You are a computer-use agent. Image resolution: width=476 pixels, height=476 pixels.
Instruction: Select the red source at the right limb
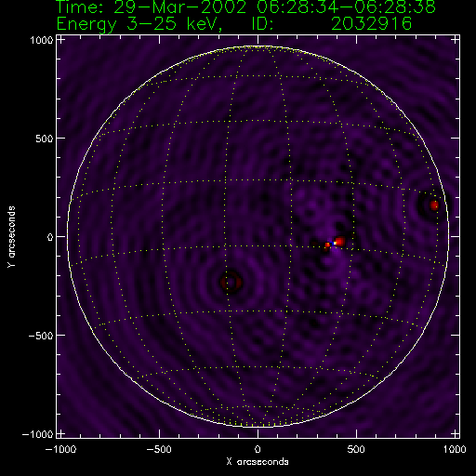(434, 205)
